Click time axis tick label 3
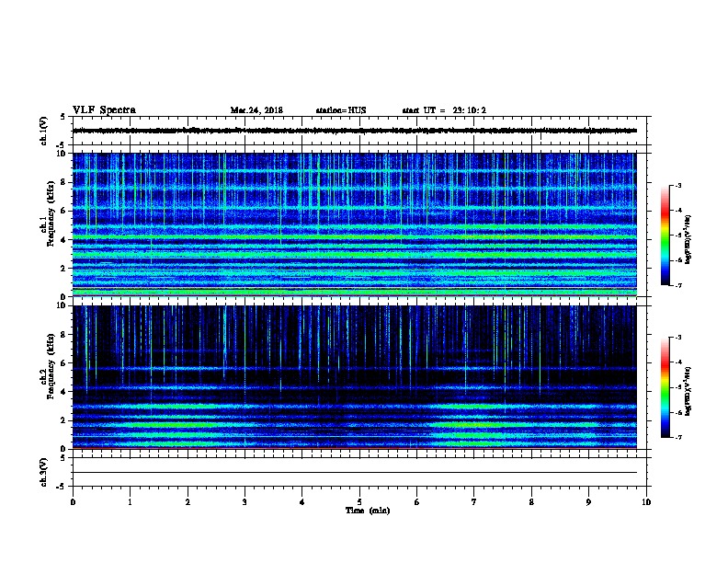728x563 pixels. (245, 502)
